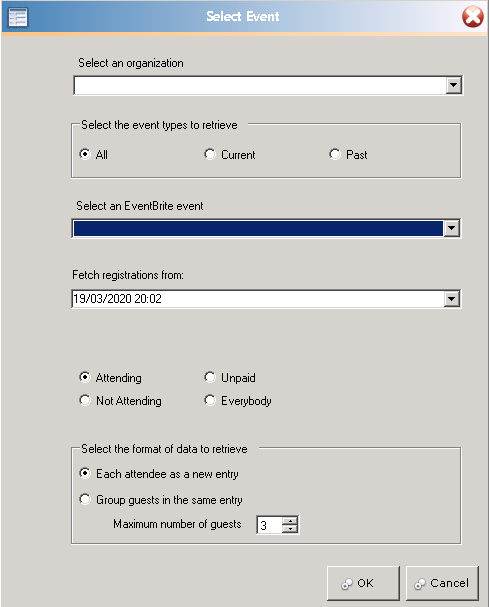Click the maximum guests number field

pos(270,525)
